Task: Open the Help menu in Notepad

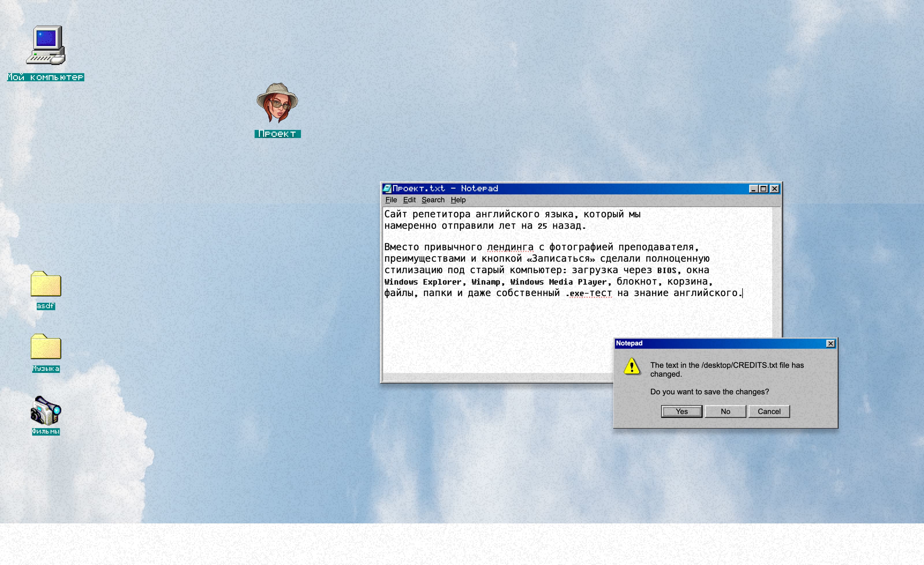Action: click(458, 200)
